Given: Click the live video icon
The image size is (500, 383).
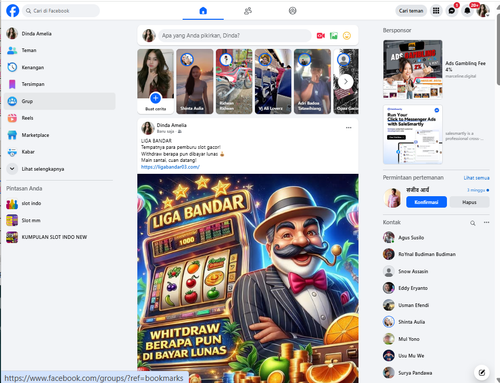Looking at the screenshot, I should click(321, 35).
